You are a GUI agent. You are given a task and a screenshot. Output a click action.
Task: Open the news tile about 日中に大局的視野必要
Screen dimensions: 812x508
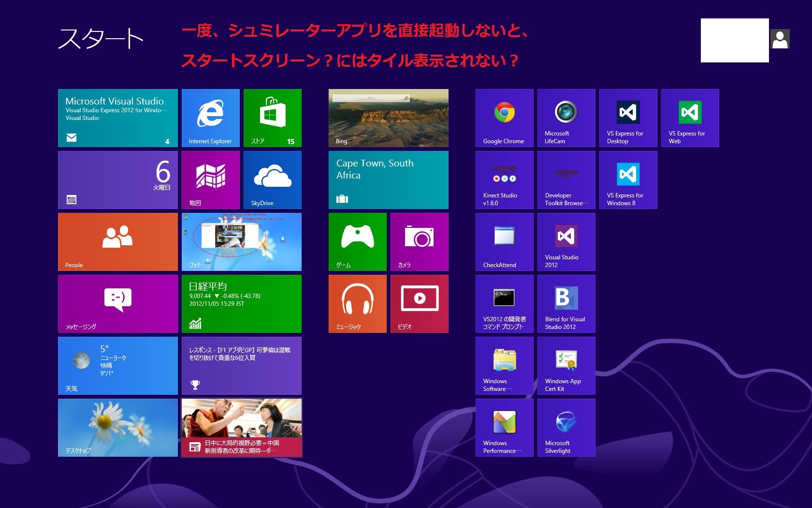[242, 428]
